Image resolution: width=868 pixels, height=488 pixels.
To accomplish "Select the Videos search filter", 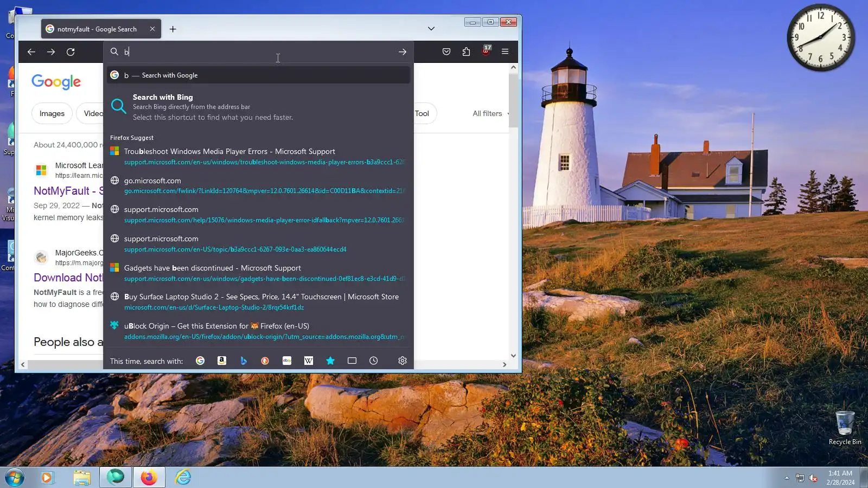I will [93, 114].
